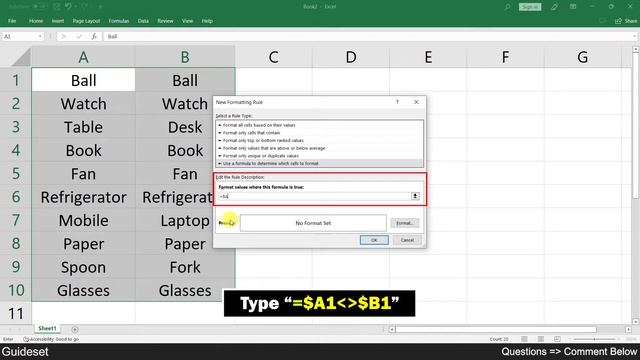Select 'Format only top or bottom ranked values'
The width and height of the screenshot is (640, 360).
[x=319, y=140]
